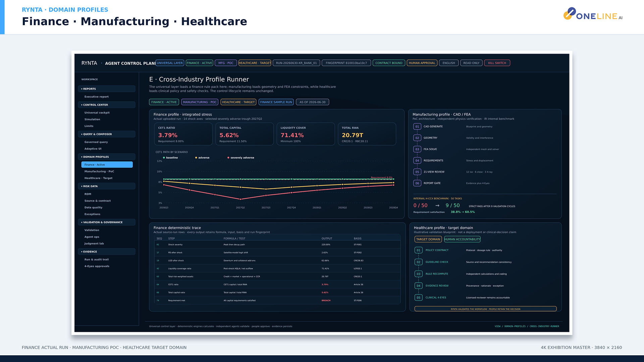Toggle the baseline series in the chart legend
This screenshot has width=644, height=362.
pos(170,158)
